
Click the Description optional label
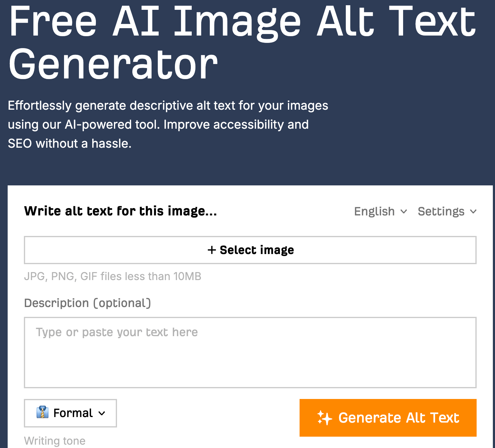click(x=88, y=303)
